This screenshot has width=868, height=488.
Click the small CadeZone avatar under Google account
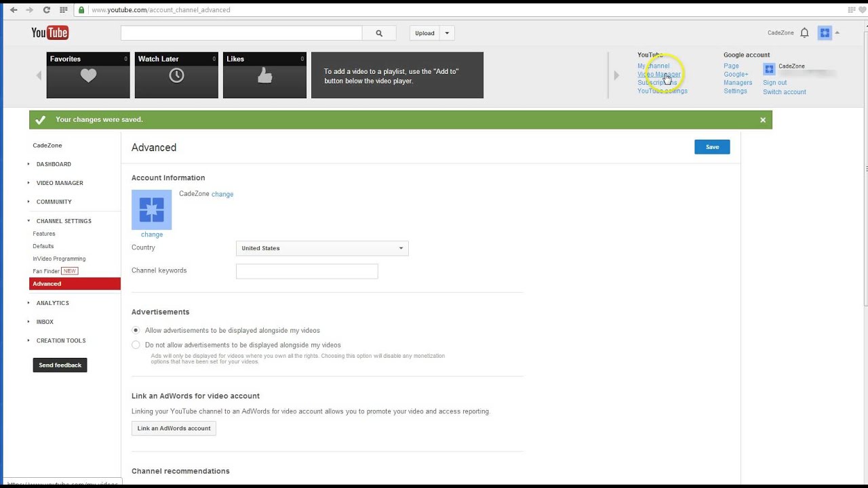[x=769, y=68]
